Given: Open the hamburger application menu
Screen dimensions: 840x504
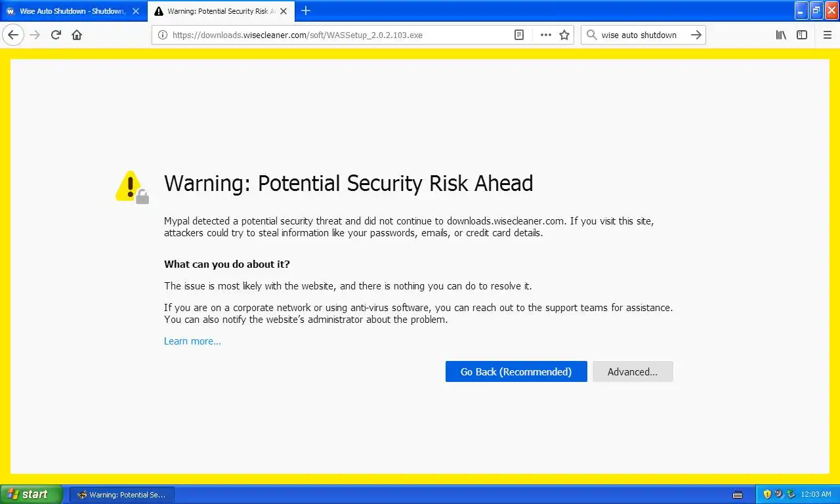Looking at the screenshot, I should point(828,35).
